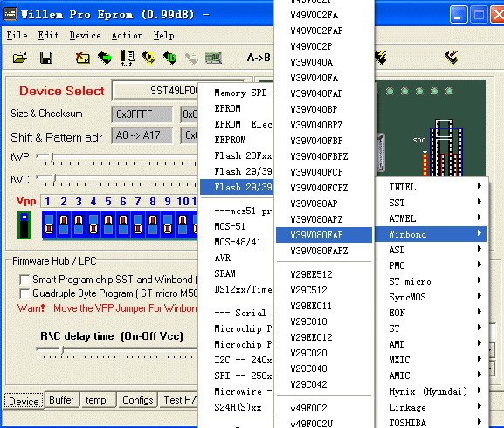Choose W49V002FA chip entry
Viewport: 504px width, 428px height.
[324, 15]
